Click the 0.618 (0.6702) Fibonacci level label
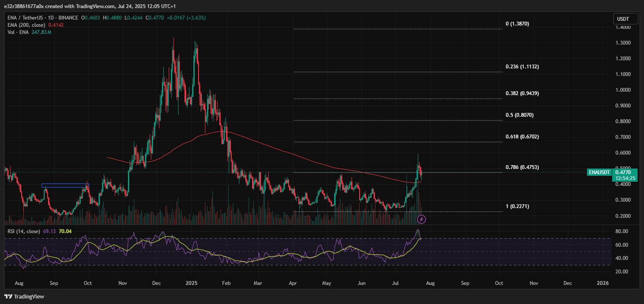The width and height of the screenshot is (644, 304). coord(522,137)
